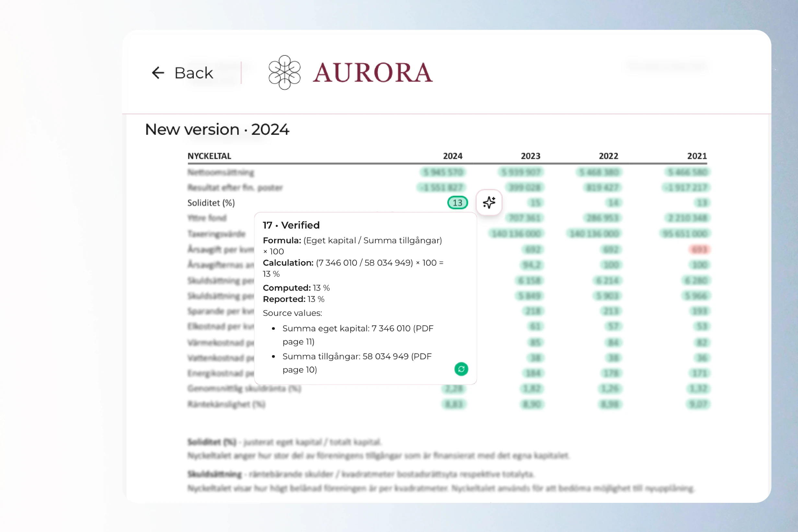Click the 2024 column header
Screen dimensions: 798x532
point(452,156)
